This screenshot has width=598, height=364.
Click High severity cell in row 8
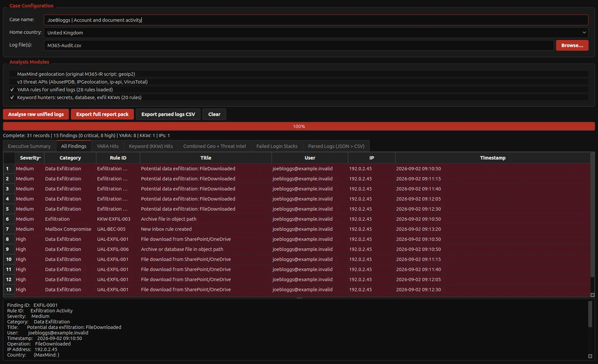coord(29,239)
